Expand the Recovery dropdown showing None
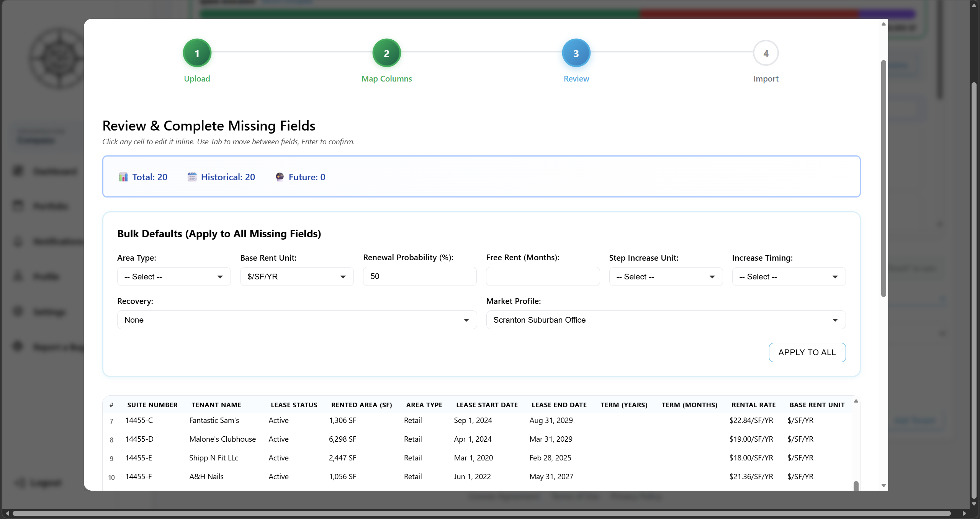This screenshot has height=519, width=980. pyautogui.click(x=296, y=320)
